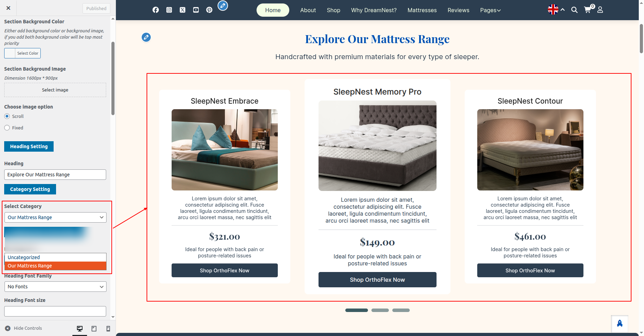Screen dimensions: 644x336
Task: Select the Fixed image option
Action: pos(7,128)
